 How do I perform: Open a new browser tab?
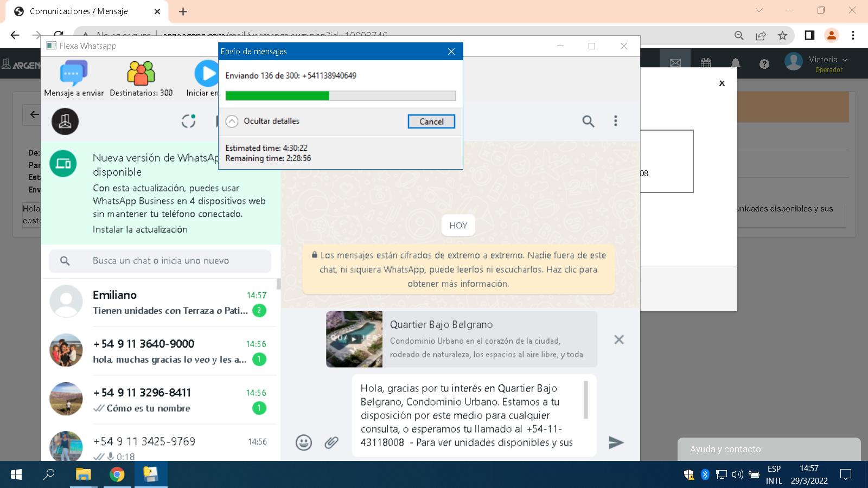tap(183, 11)
